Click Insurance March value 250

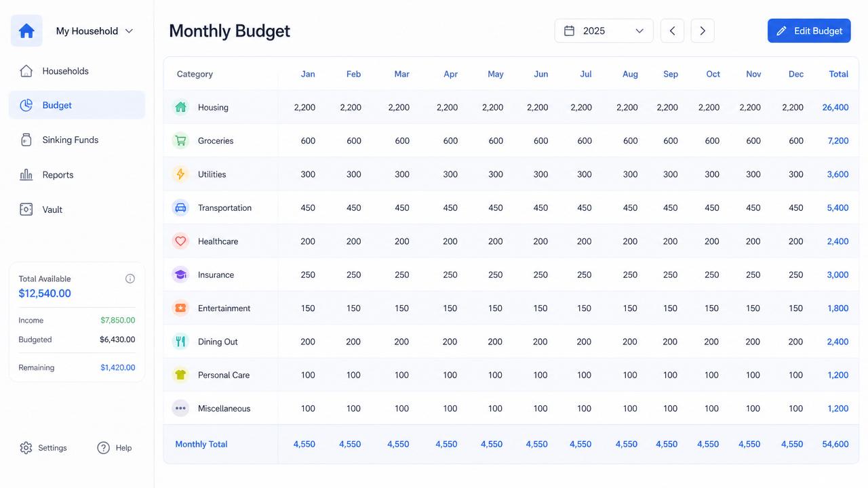pyautogui.click(x=402, y=274)
